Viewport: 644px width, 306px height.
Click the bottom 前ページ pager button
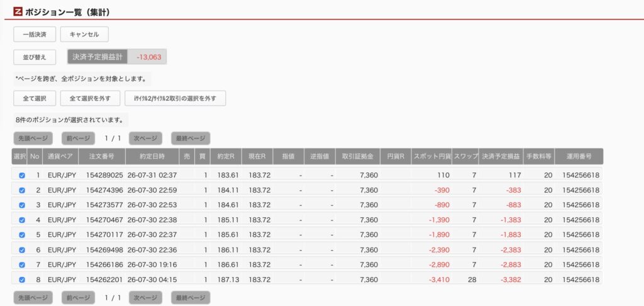[x=78, y=298]
